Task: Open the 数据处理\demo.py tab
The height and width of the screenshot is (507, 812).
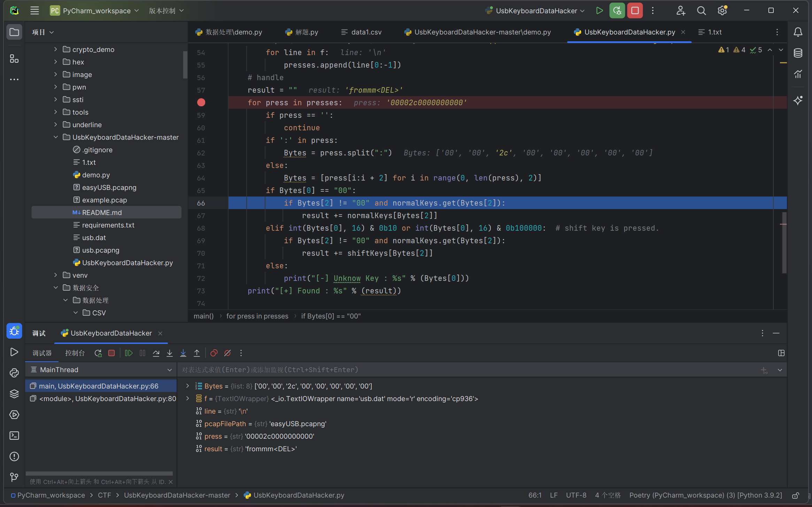Action: coord(229,32)
